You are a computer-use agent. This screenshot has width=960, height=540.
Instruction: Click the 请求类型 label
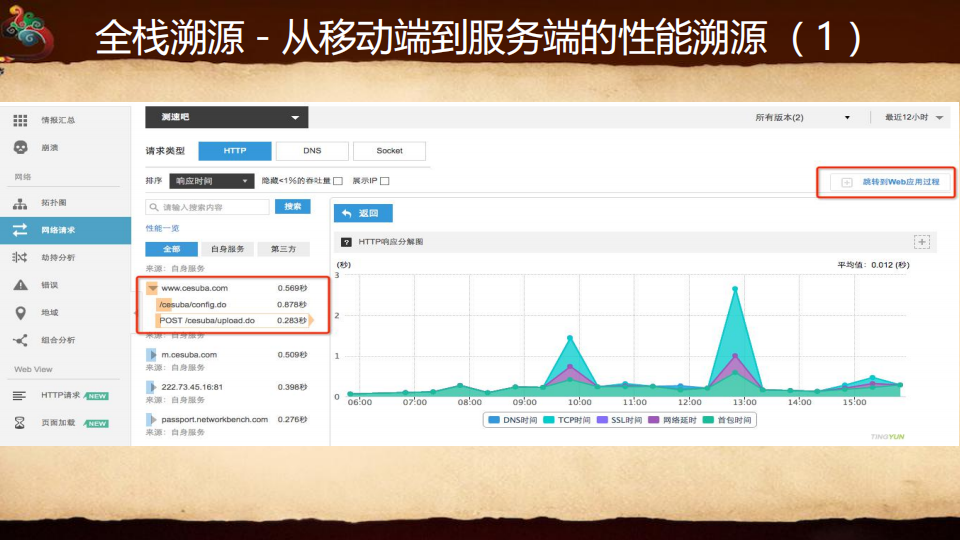[165, 151]
